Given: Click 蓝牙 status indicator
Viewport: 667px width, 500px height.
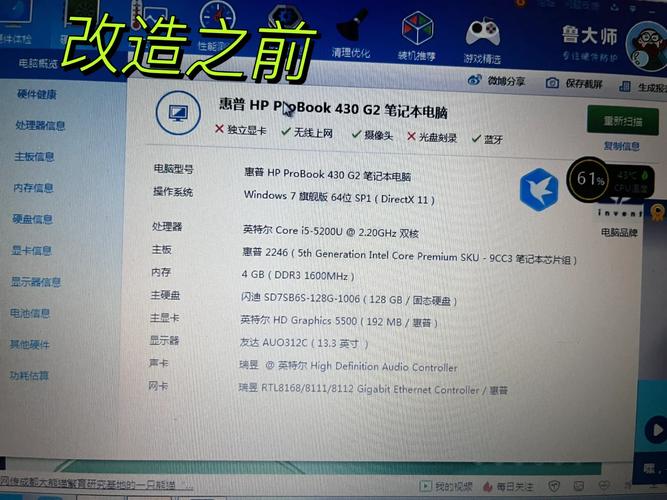Looking at the screenshot, I should pos(487,139).
